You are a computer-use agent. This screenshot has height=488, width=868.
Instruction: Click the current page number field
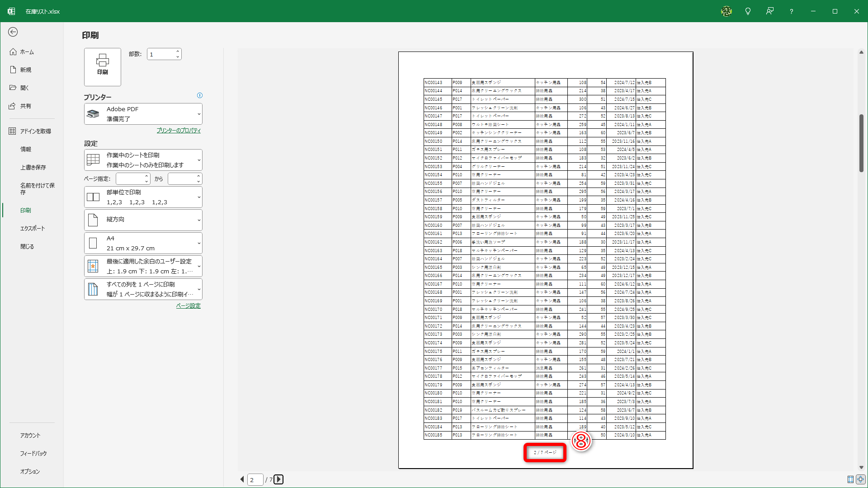[255, 479]
